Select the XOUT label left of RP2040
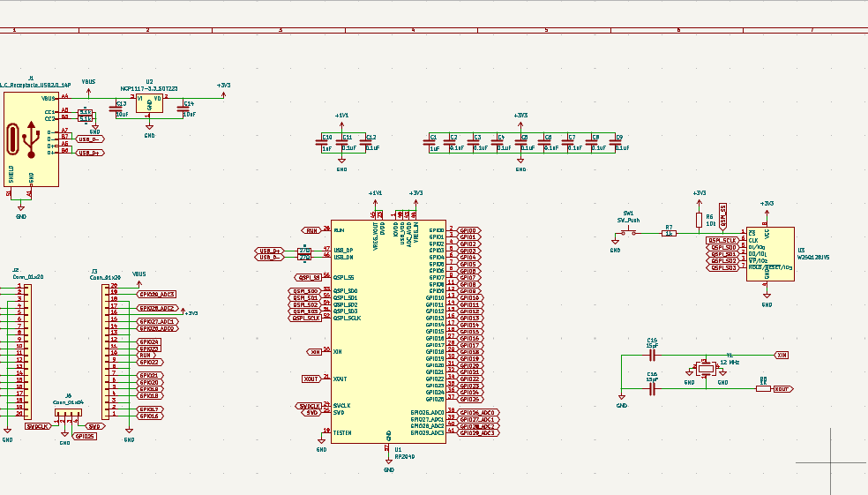This screenshot has width=868, height=495. 311,379
